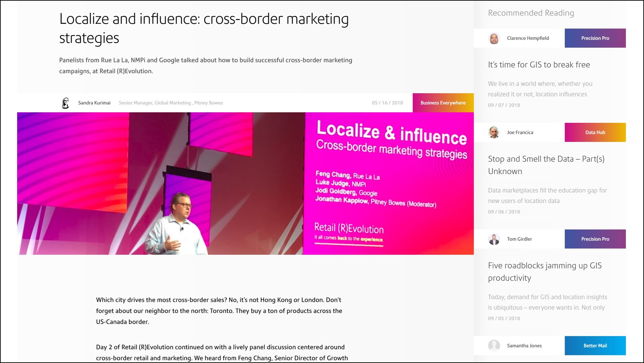
Task: Click the 'Data marketplaces fill the education gap' excerpt
Action: click(x=547, y=195)
